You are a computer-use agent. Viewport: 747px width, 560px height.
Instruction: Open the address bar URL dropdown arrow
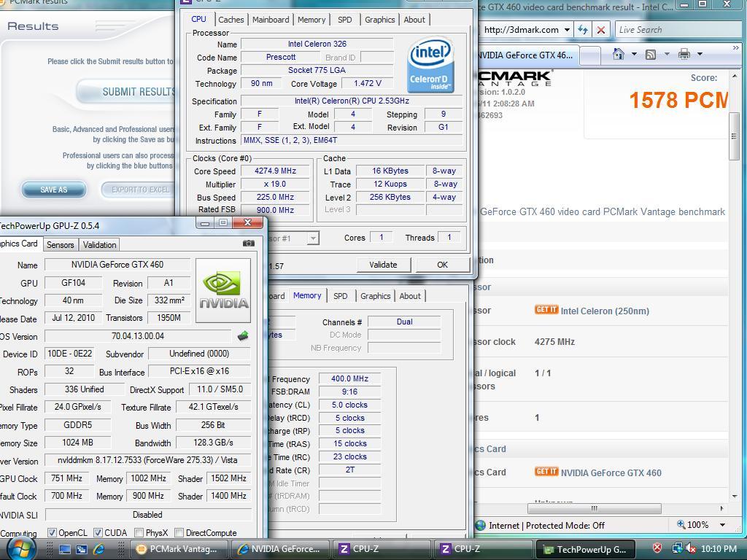567,29
